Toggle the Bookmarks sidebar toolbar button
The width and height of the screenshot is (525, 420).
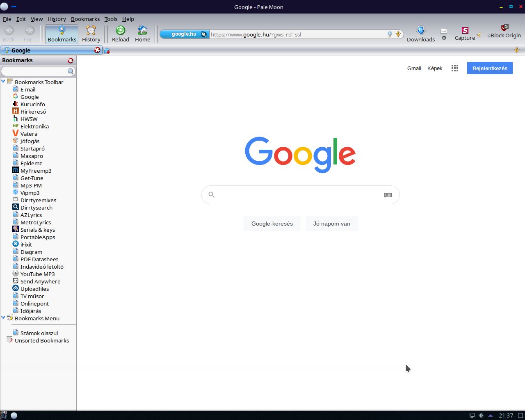62,34
